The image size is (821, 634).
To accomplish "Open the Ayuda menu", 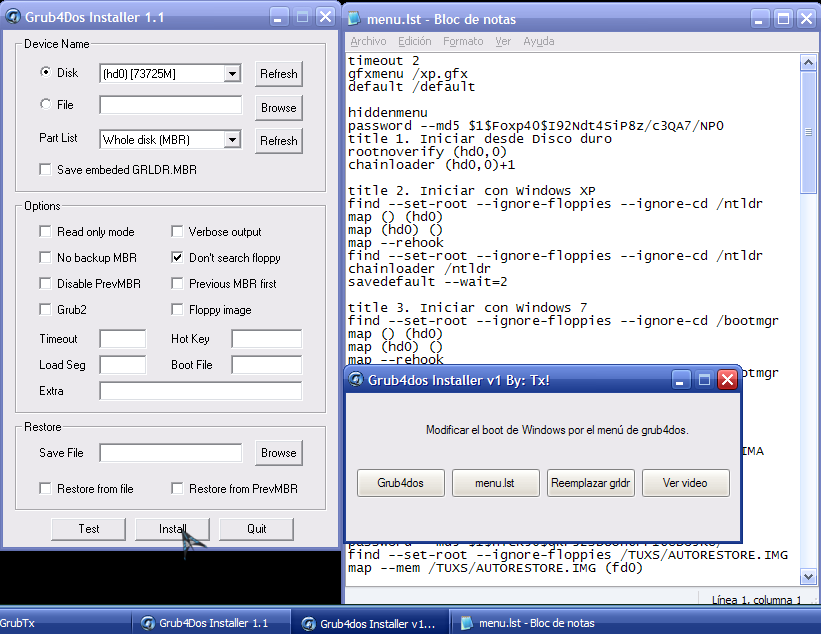I will pos(539,41).
